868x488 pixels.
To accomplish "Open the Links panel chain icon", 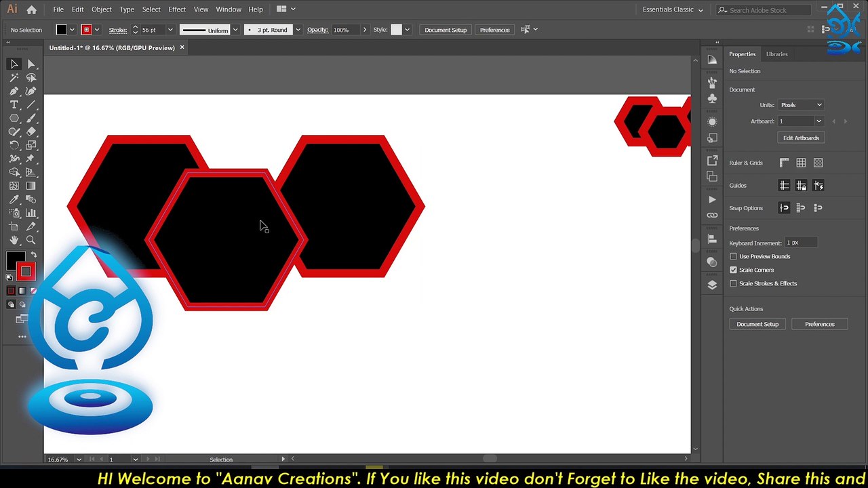I will click(x=712, y=215).
